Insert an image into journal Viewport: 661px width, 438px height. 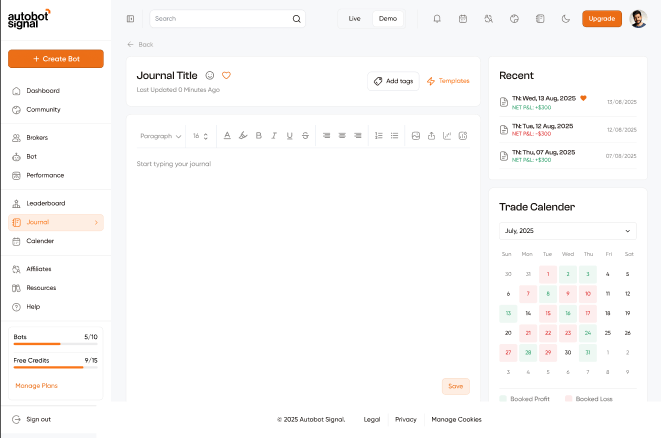click(x=416, y=136)
